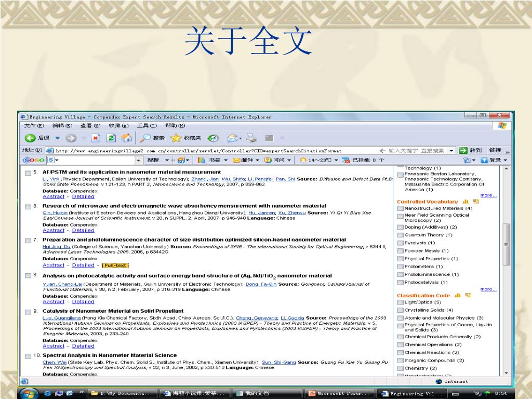This screenshot has width=532, height=399.
Task: Click the mail icon in SOSO toolbar
Action: click(236, 160)
